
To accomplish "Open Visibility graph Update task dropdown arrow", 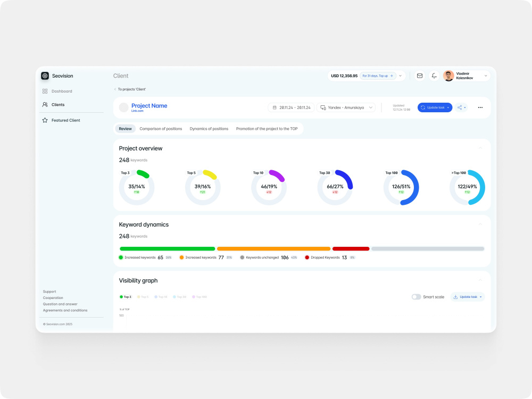I will pos(481,297).
